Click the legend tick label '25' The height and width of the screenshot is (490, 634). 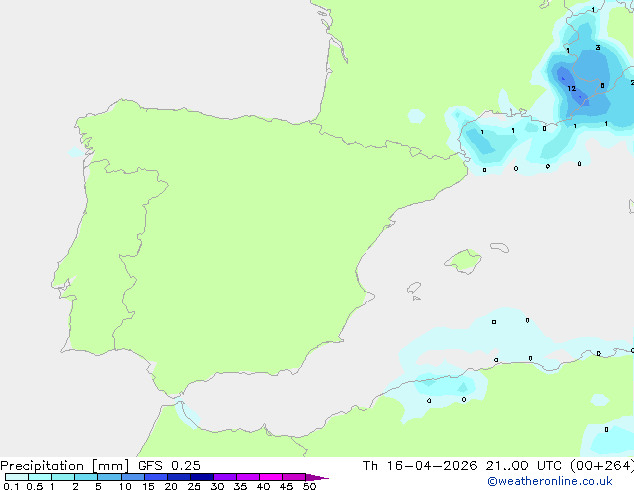click(194, 486)
